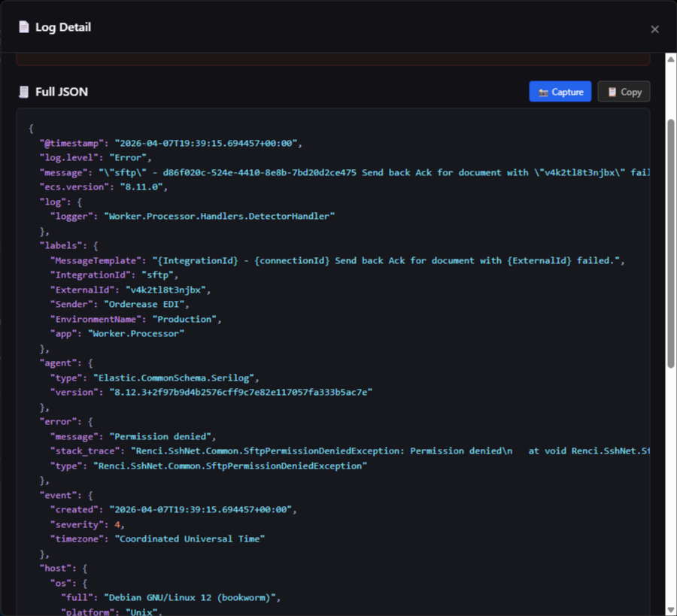Click the severity number 4

point(117,524)
